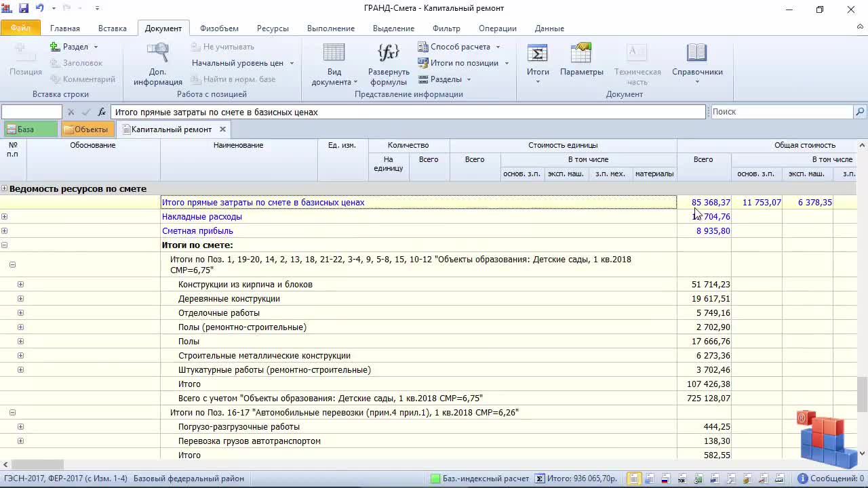This screenshot has width=868, height=488.
Task: Click the Доп. информация magnifier icon
Action: pyautogui.click(x=157, y=52)
